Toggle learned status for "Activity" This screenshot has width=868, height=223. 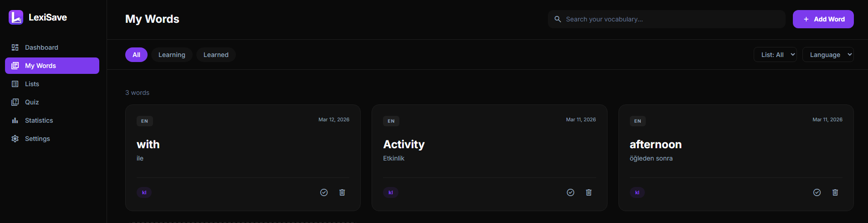(570, 192)
